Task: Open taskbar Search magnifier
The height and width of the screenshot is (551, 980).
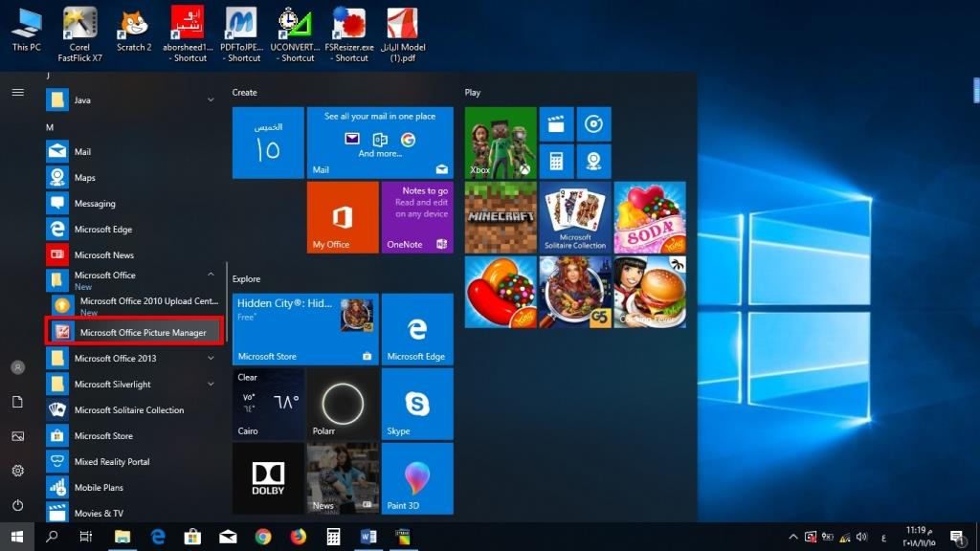Action: pos(52,537)
